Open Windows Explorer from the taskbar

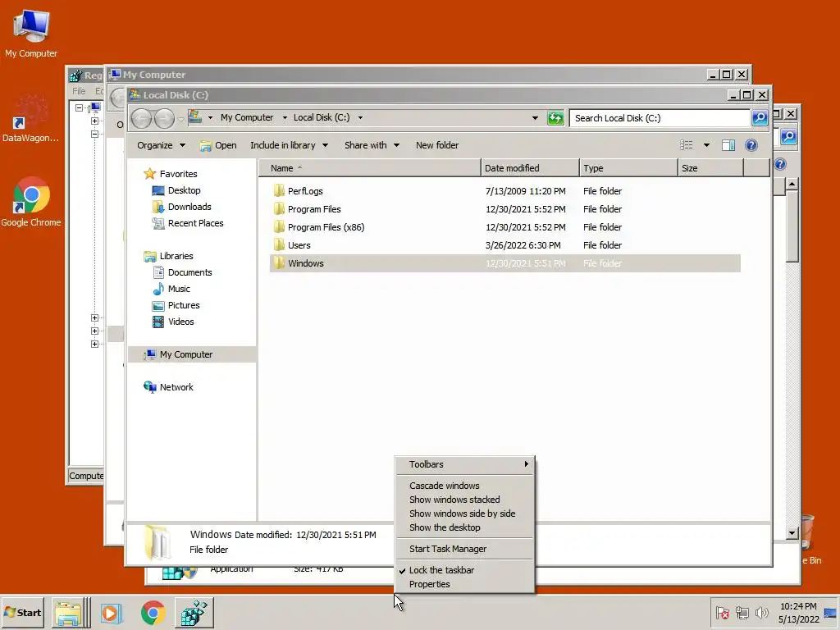70,613
